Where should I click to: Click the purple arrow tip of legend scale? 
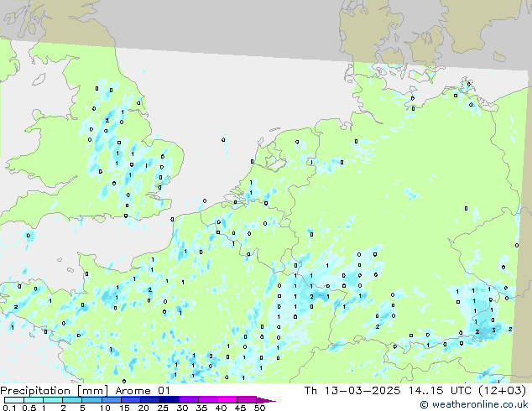[x=266, y=400]
